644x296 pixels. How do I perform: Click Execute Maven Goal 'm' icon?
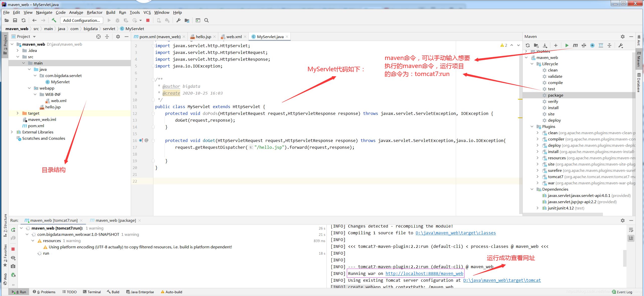pos(575,45)
